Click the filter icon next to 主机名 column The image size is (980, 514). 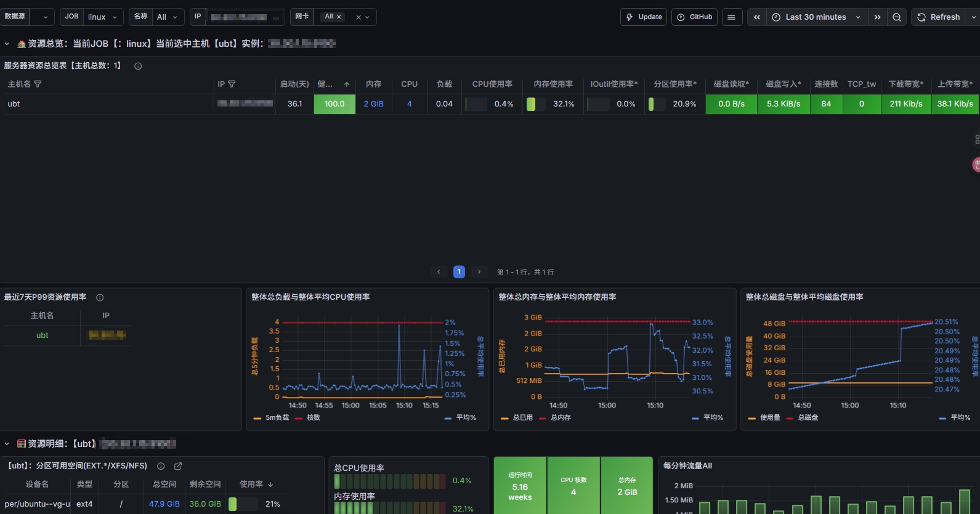[x=38, y=84]
